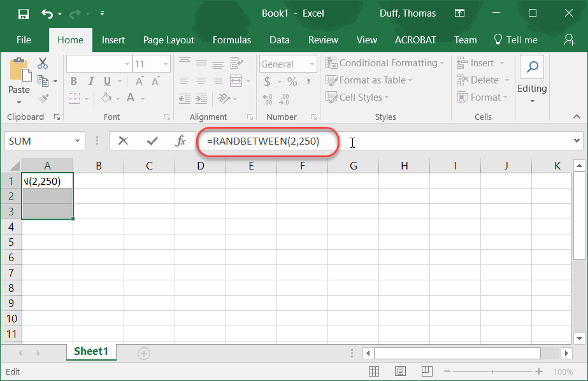Switch to the Data ribbon tab

[x=279, y=40]
